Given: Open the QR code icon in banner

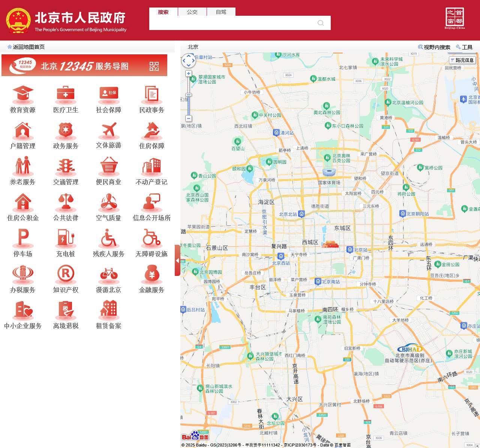Looking at the screenshot, I should click(x=154, y=66).
